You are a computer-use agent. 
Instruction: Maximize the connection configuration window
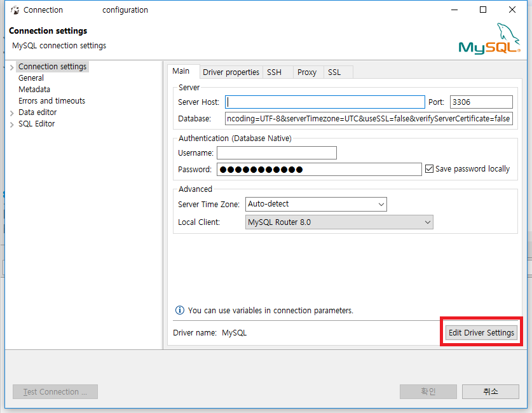[x=483, y=10]
